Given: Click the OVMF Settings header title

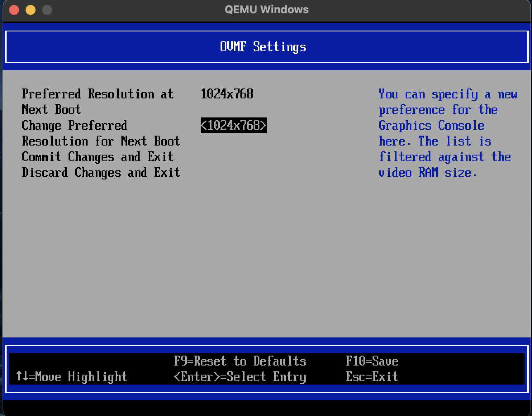Looking at the screenshot, I should 263,47.
